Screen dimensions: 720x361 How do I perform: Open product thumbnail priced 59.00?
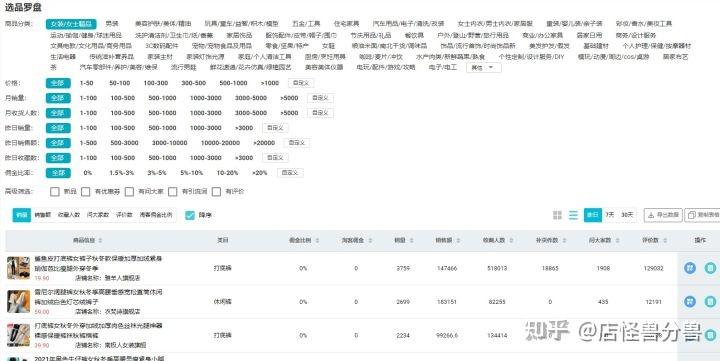pyautogui.click(x=18, y=302)
